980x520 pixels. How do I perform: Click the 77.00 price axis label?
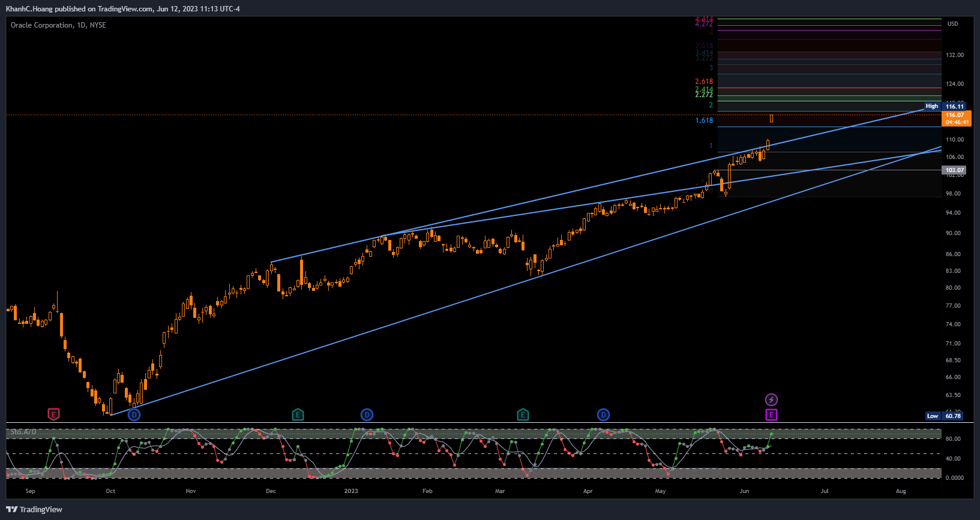pos(953,306)
